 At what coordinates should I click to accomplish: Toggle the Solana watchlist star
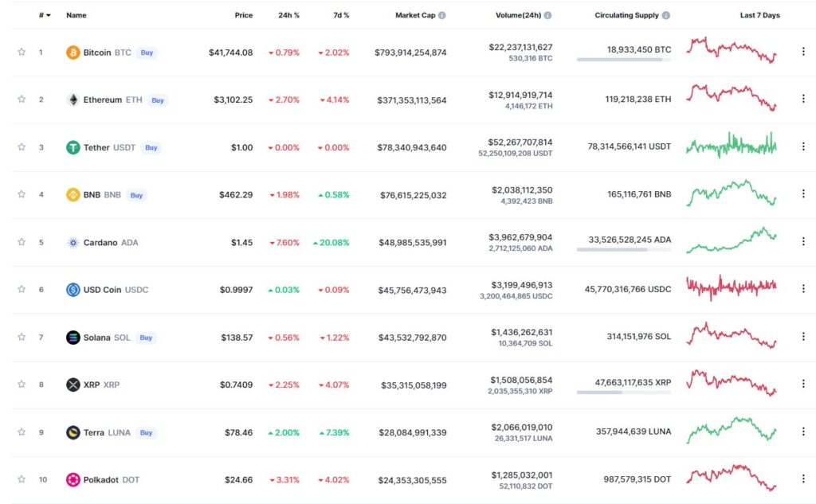22,337
